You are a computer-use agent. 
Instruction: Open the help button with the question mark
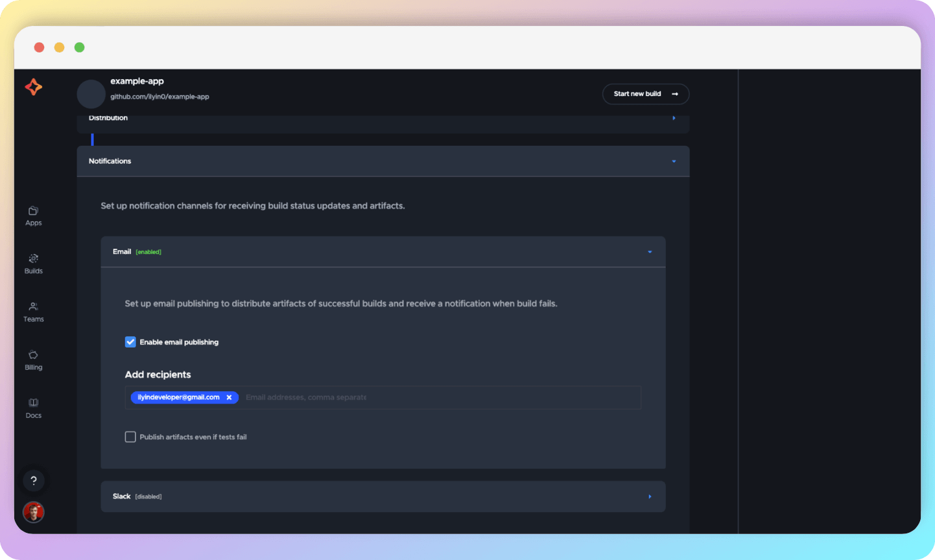(x=33, y=480)
